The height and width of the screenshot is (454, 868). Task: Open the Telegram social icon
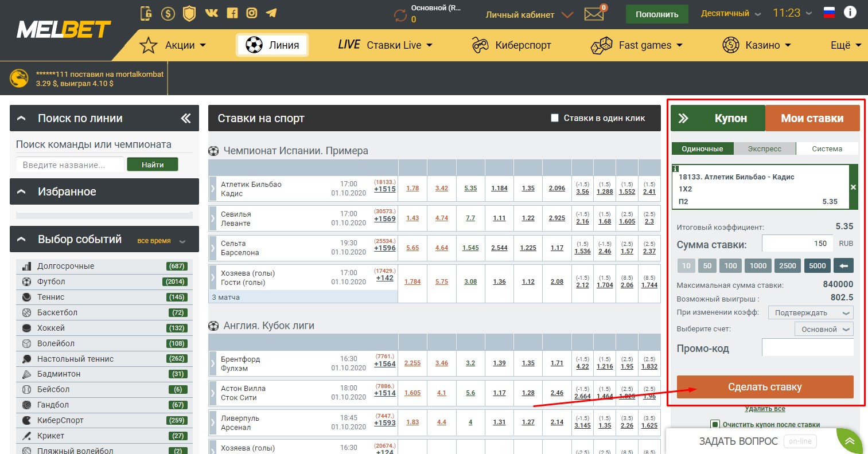(x=271, y=13)
